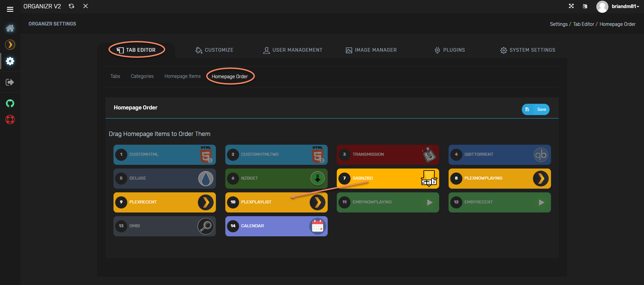Click the Settings breadcrumb link
Screen dimensions: 644x285
[559, 24]
